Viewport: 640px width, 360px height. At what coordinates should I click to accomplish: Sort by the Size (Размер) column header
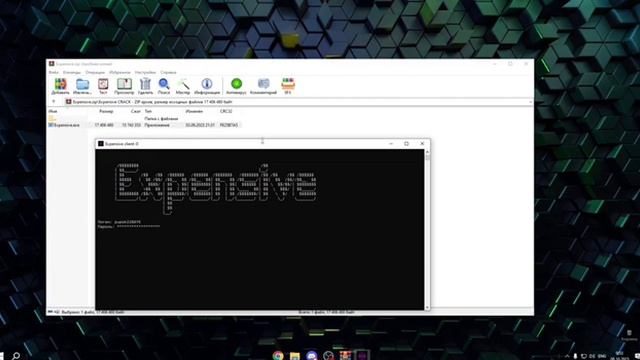point(106,111)
